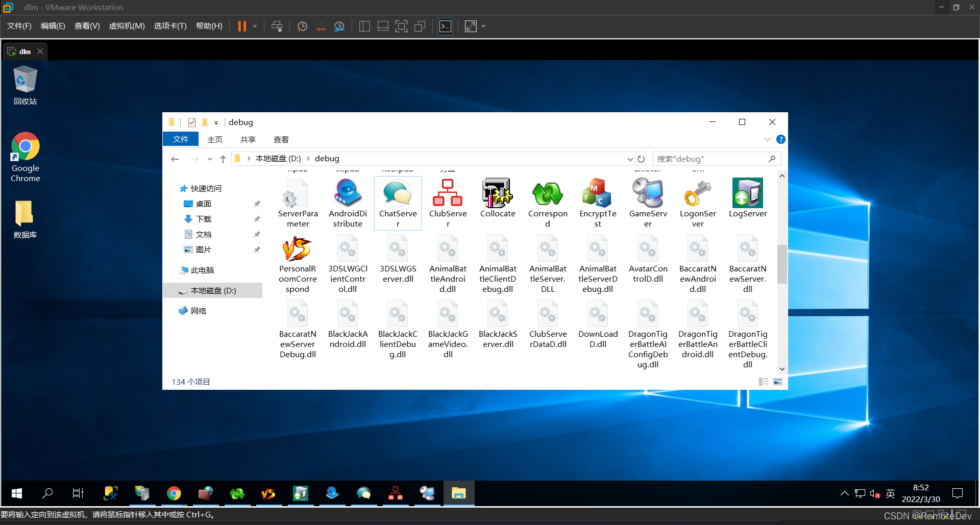
Task: Switch to Unity mode
Action: [x=420, y=26]
